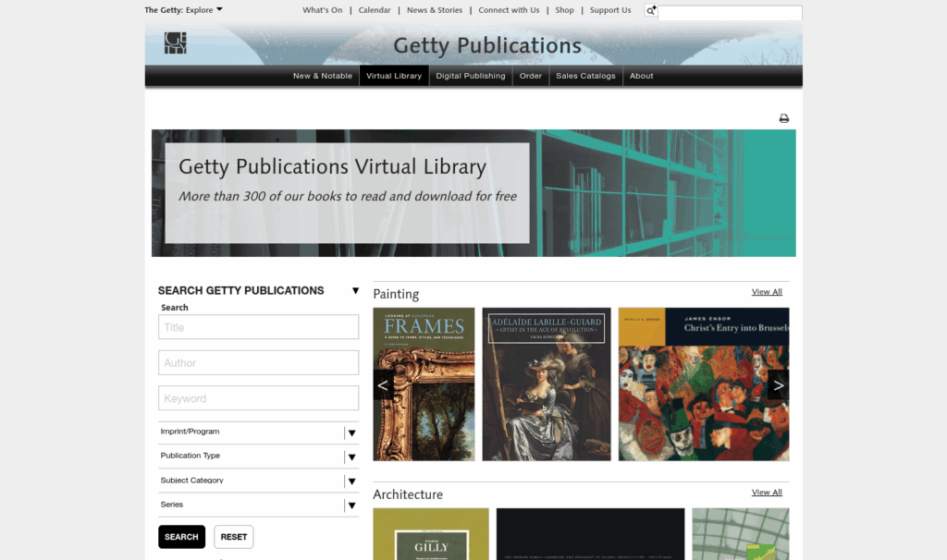947x560 pixels.
Task: Show previous books in Painting carousel
Action: click(383, 384)
